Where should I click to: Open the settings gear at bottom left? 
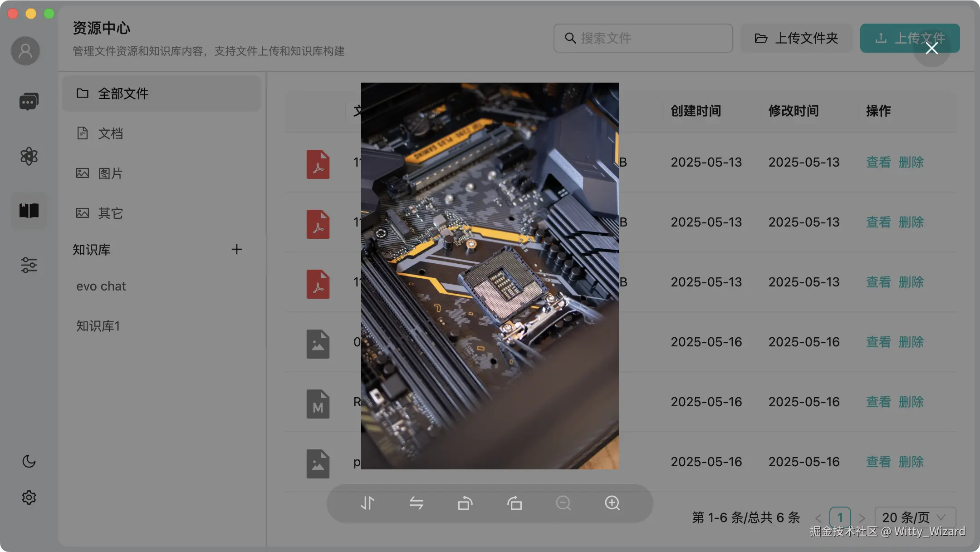tap(29, 497)
